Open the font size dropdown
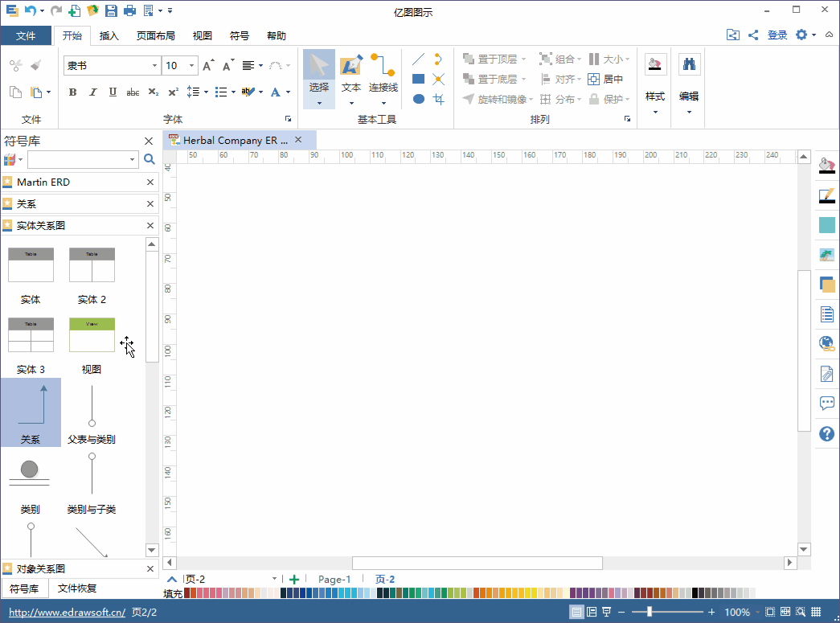The height and width of the screenshot is (623, 840). 191,65
